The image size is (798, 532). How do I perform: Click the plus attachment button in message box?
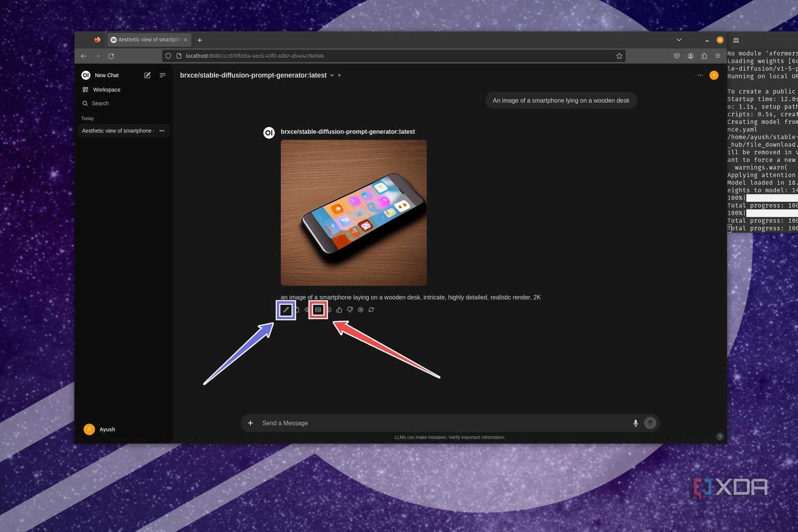point(251,423)
